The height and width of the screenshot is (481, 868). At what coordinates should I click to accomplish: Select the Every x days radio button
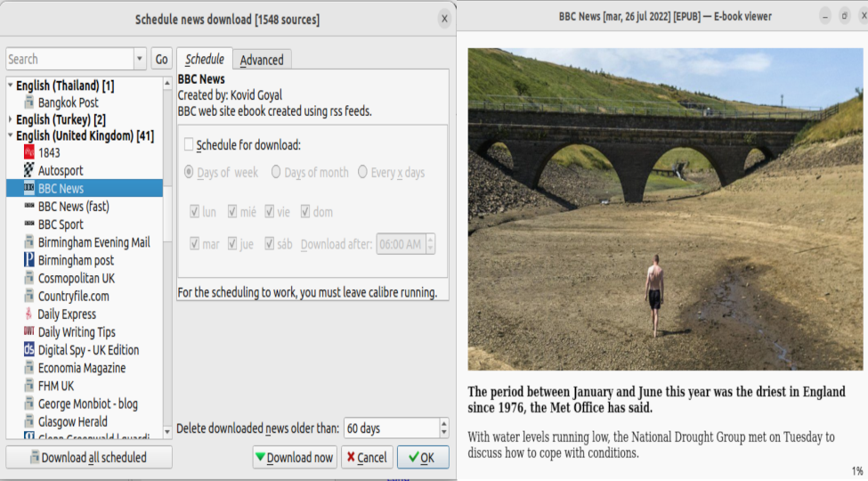362,172
